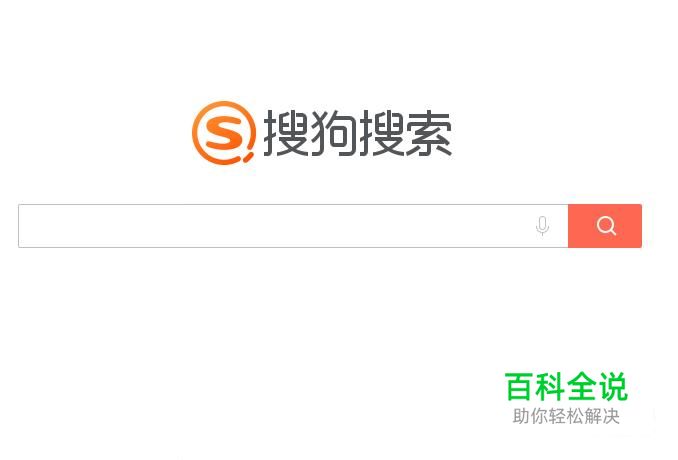Start voice input with the mic icon
The image size is (678, 460).
pyautogui.click(x=542, y=226)
